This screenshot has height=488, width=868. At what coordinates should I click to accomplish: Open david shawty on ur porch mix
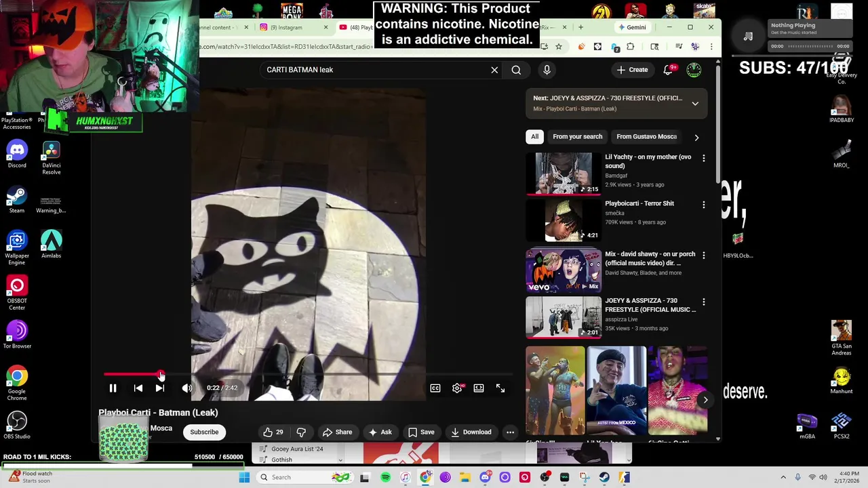coord(564,270)
